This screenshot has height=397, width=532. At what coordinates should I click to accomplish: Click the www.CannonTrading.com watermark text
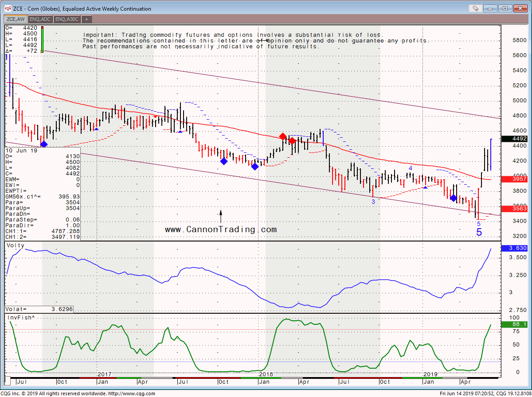[220, 230]
